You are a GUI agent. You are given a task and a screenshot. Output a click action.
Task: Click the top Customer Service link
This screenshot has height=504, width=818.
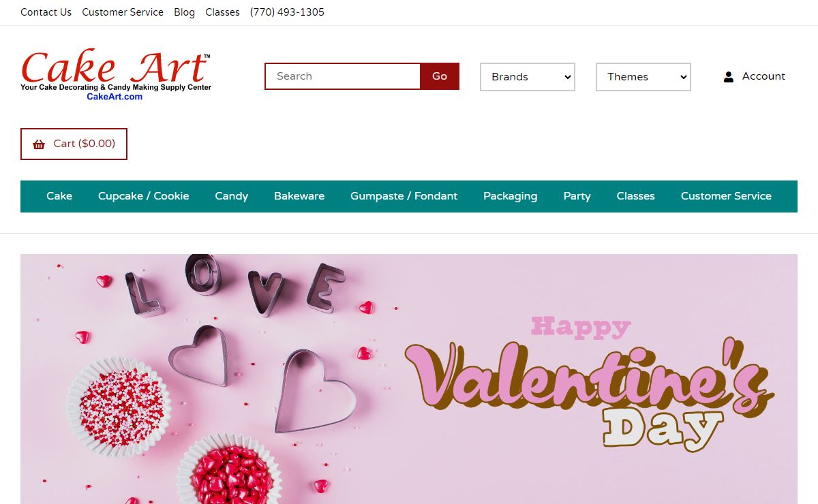pyautogui.click(x=123, y=12)
